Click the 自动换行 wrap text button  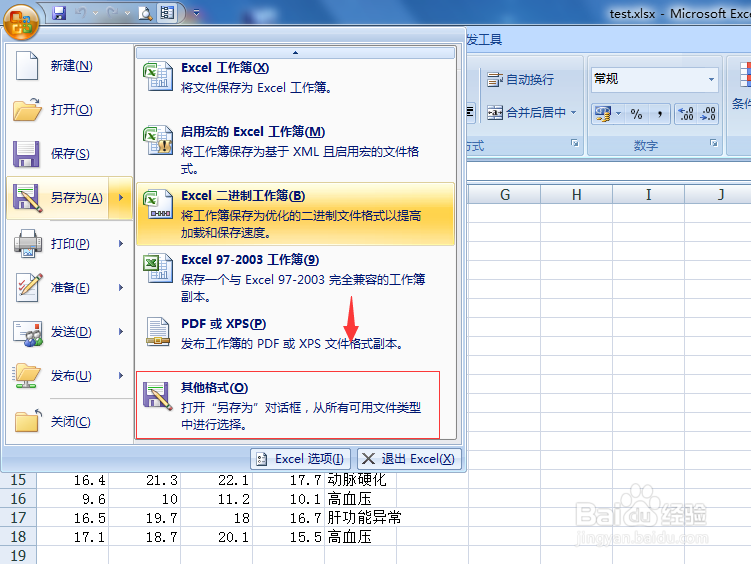tap(521, 79)
